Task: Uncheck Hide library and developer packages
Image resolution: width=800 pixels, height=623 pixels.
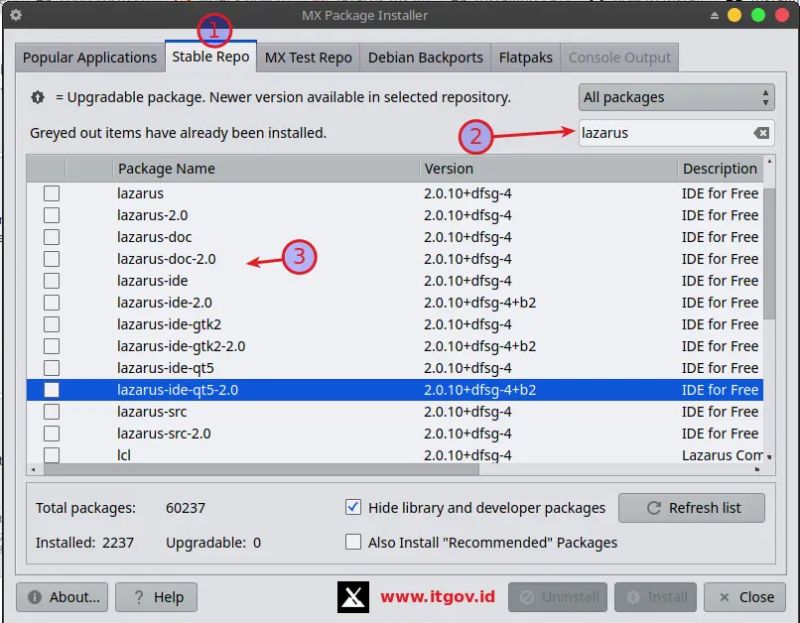Action: click(x=353, y=507)
